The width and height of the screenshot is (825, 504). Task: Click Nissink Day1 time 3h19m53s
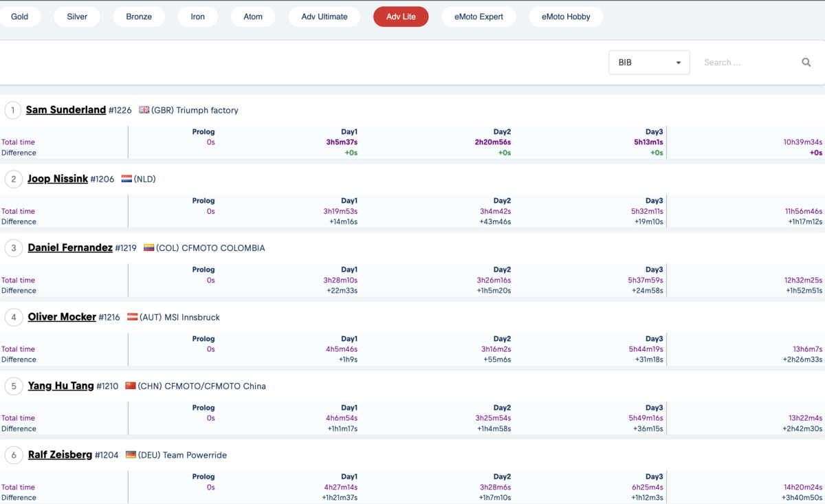point(340,211)
